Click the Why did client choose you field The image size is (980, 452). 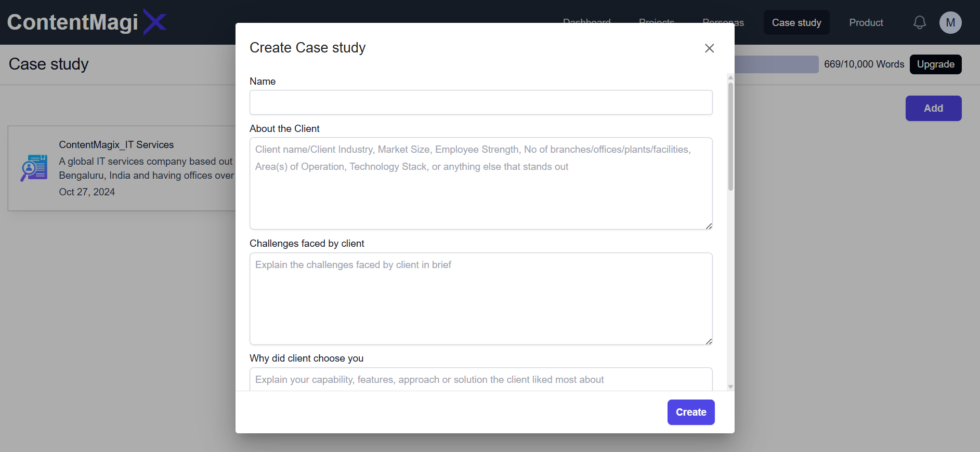[x=480, y=379]
